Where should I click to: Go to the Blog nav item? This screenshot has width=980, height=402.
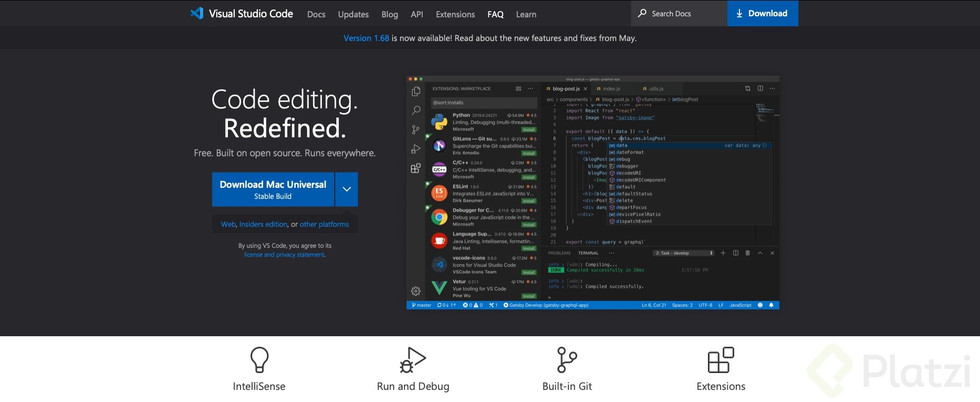389,14
